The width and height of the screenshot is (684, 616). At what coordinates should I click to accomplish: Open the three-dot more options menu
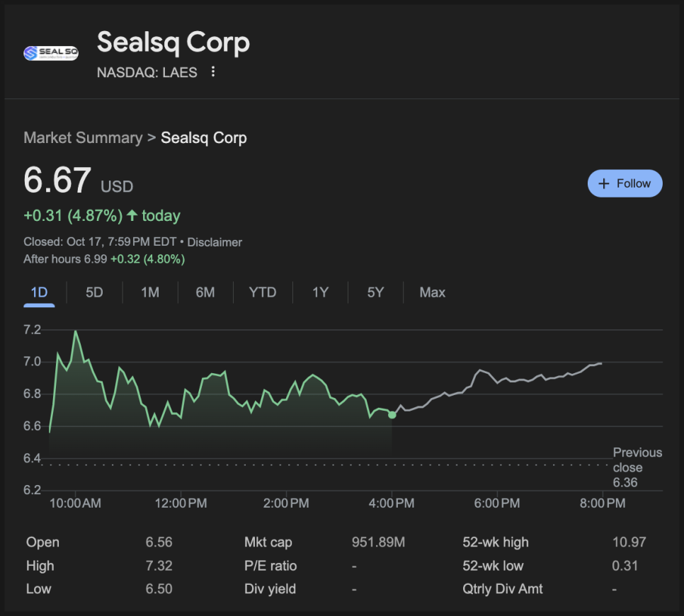coord(213,72)
